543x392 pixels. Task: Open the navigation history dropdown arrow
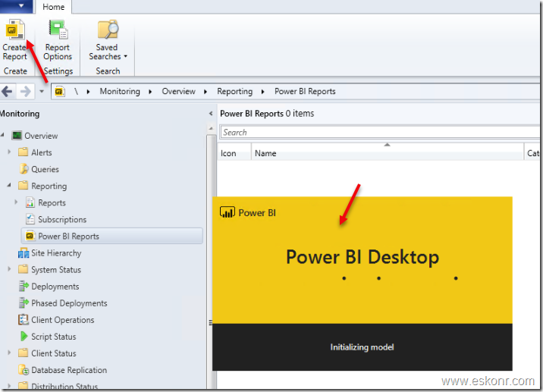pyautogui.click(x=42, y=92)
